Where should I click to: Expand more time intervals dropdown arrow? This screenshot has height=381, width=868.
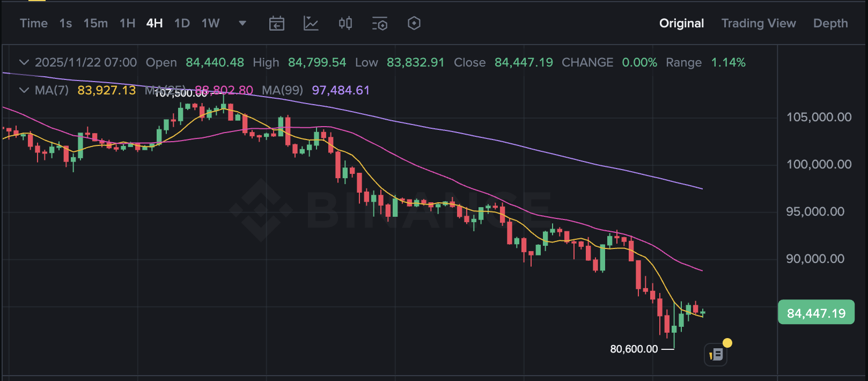pyautogui.click(x=242, y=23)
